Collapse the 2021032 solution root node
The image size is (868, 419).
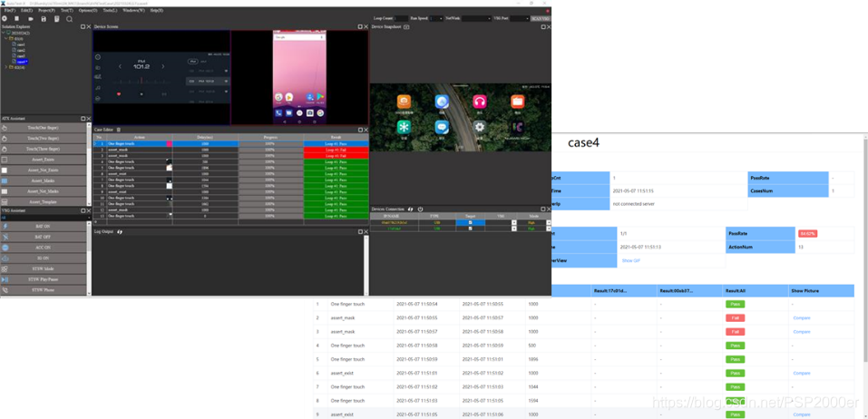click(x=3, y=34)
